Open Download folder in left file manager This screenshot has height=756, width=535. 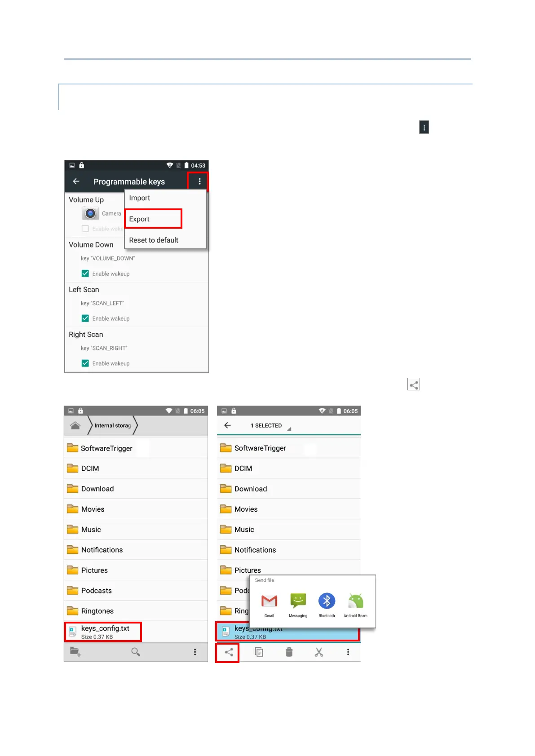[x=136, y=489]
